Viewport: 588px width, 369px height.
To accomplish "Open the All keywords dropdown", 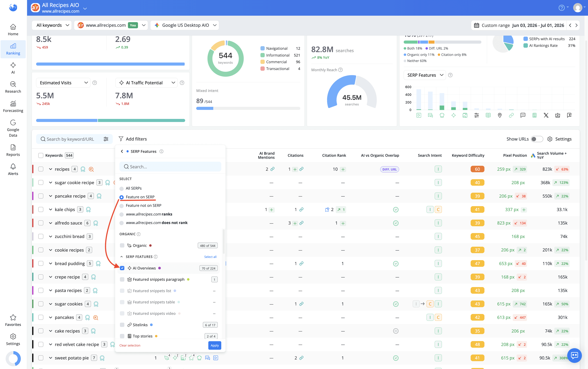I will [52, 25].
